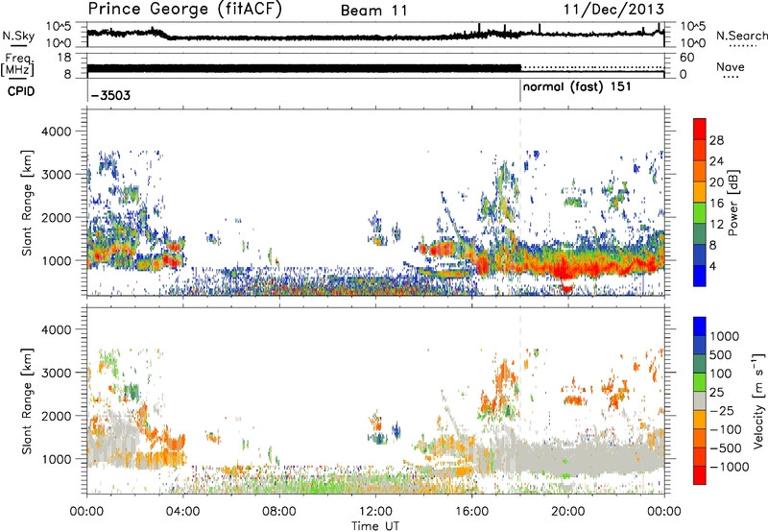Click the '25' velocity colorbar label

(x=716, y=392)
